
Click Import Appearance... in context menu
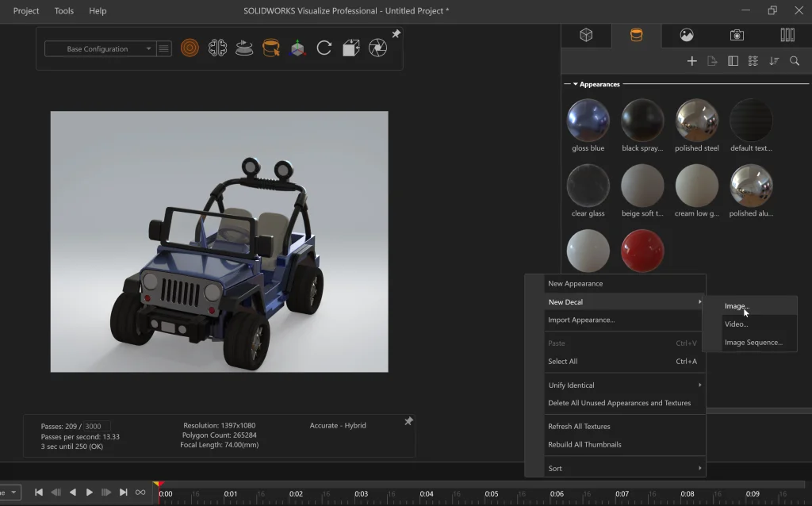[581, 320]
